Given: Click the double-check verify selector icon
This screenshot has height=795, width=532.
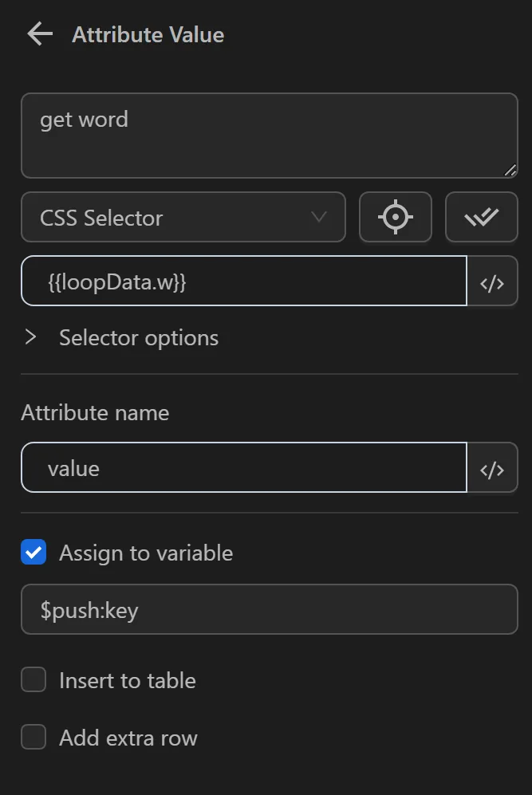Looking at the screenshot, I should (482, 217).
